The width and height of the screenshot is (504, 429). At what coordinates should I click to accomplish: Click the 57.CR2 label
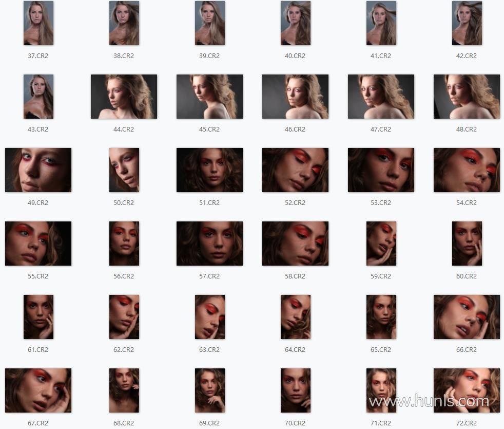[209, 276]
